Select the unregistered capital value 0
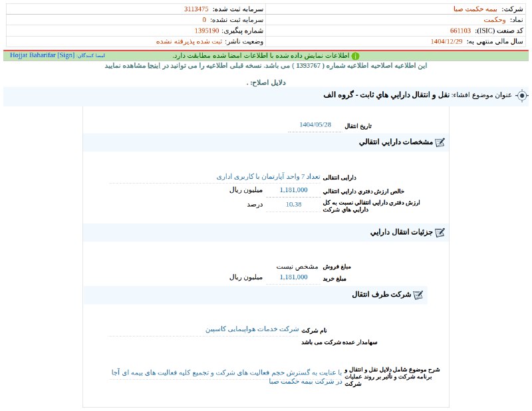The image size is (532, 411). pyautogui.click(x=204, y=20)
